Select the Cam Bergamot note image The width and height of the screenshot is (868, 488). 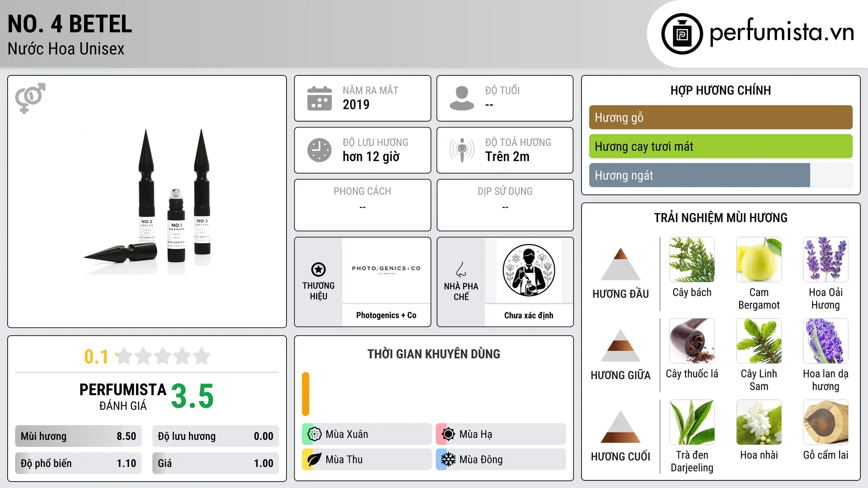(759, 260)
